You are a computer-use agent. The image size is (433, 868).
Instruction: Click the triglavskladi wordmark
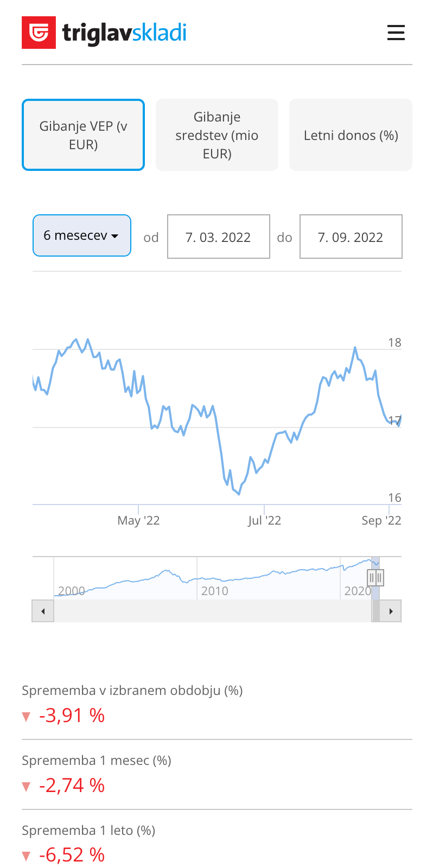(x=124, y=33)
